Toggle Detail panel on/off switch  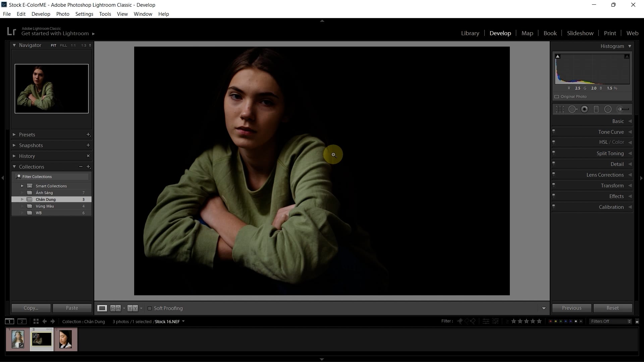pos(553,164)
